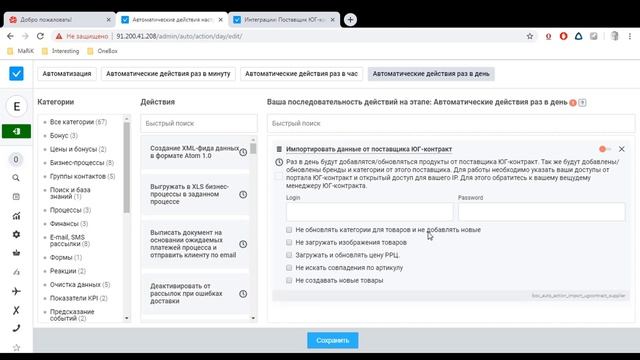The image size is (640, 360).
Task: Click the browser address bar URL
Action: point(179,36)
